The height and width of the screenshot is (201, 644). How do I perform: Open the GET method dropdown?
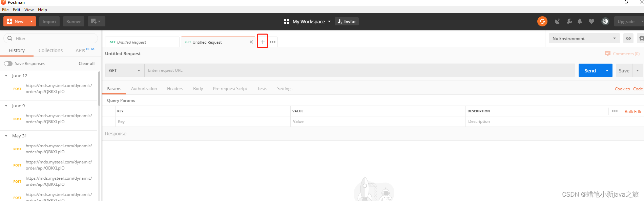tap(125, 70)
